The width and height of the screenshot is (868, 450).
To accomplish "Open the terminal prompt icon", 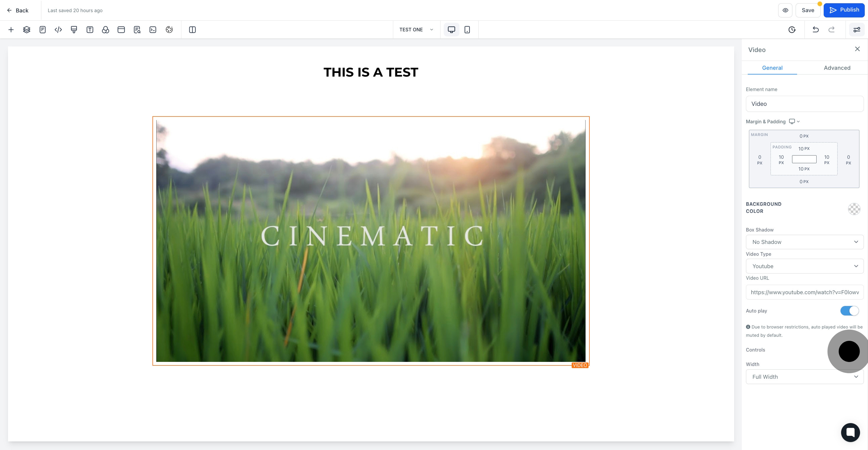I will pyautogui.click(x=153, y=30).
